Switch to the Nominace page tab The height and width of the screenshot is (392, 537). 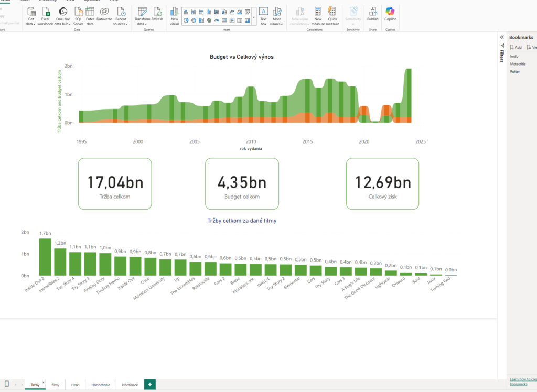point(130,385)
